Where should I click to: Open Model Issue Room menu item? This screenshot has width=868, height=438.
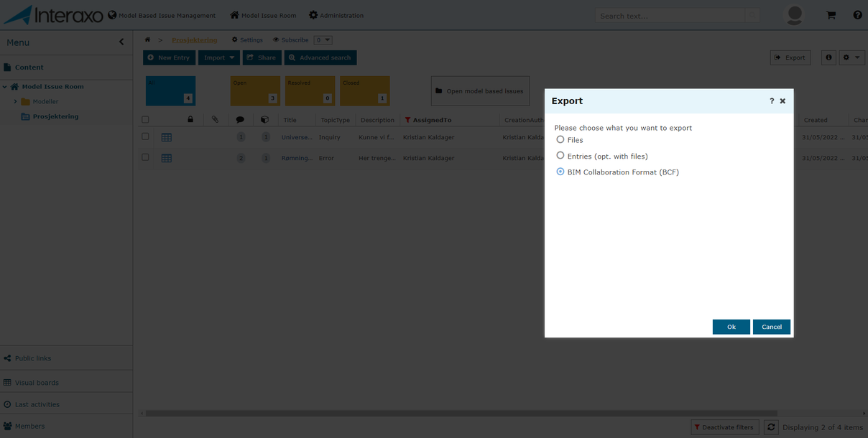pyautogui.click(x=263, y=15)
